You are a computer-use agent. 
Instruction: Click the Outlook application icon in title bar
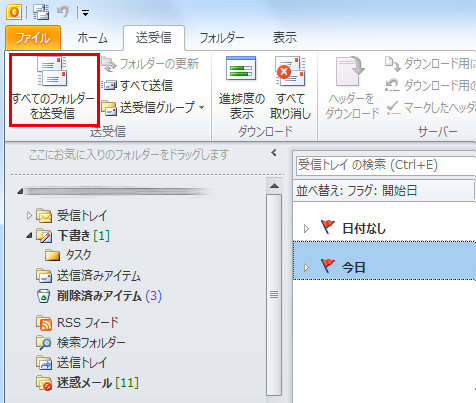[14, 12]
